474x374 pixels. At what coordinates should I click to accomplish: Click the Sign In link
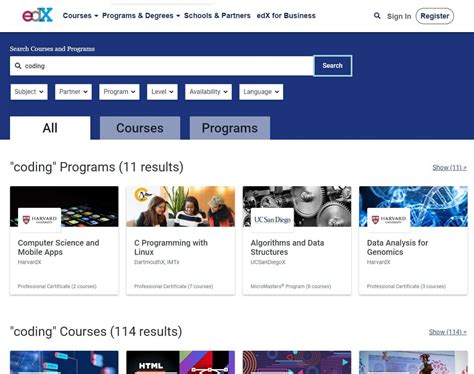399,16
